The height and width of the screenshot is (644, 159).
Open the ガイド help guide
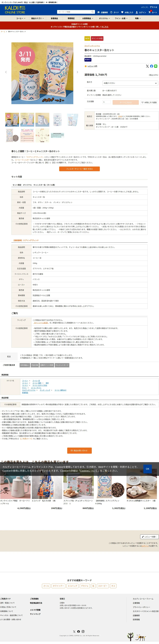coord(114,12)
